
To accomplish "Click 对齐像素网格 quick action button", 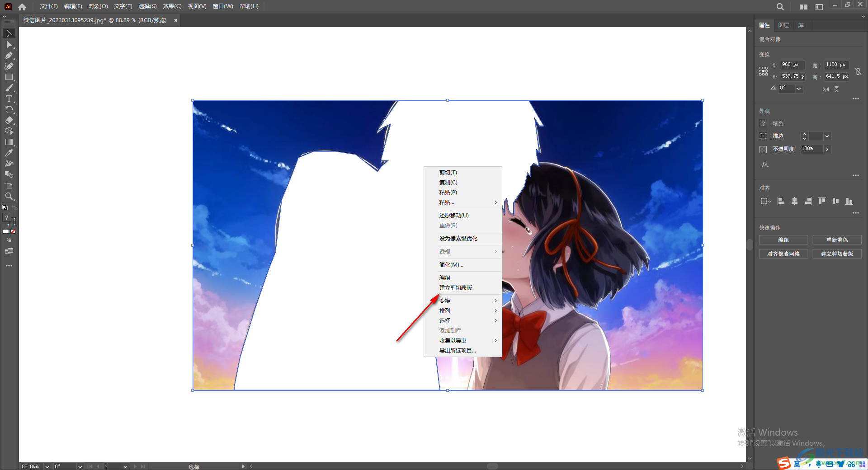I will 783,254.
